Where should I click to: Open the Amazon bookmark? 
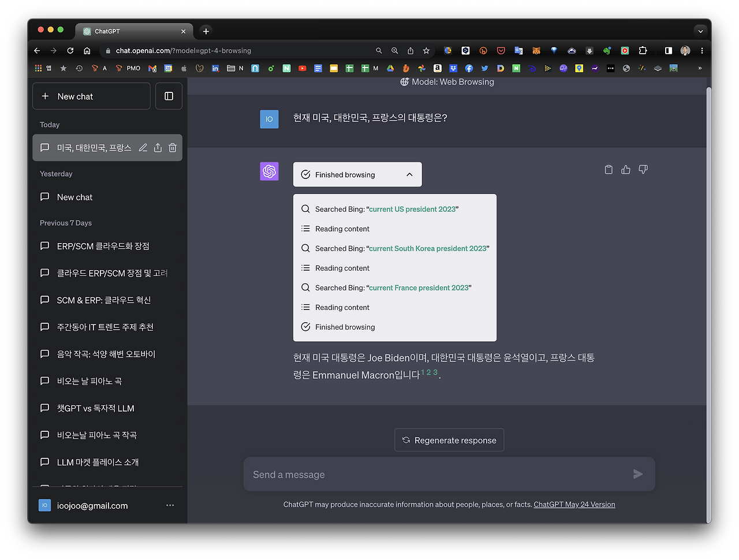point(438,68)
